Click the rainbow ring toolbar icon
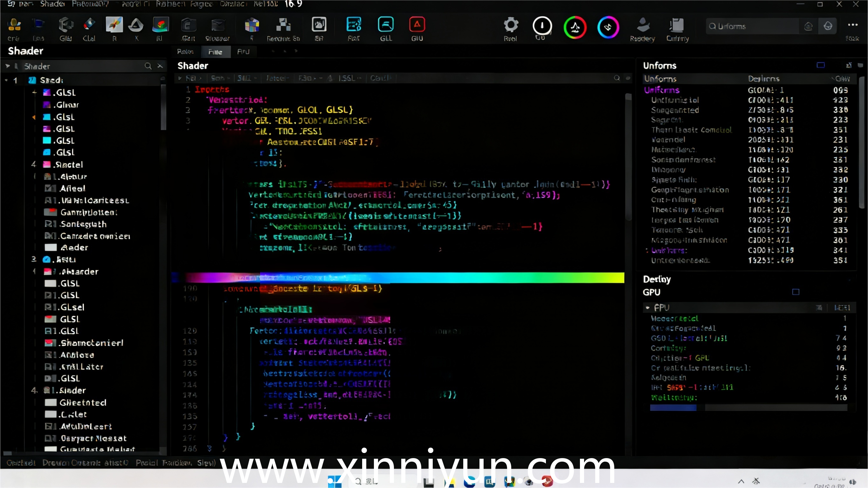The image size is (868, 488). coord(575,27)
